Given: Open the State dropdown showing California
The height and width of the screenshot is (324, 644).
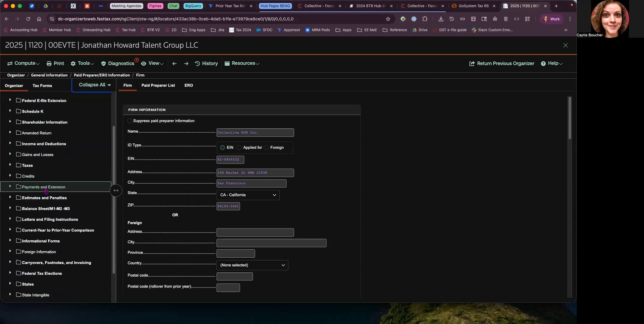Looking at the screenshot, I should 248,195.
